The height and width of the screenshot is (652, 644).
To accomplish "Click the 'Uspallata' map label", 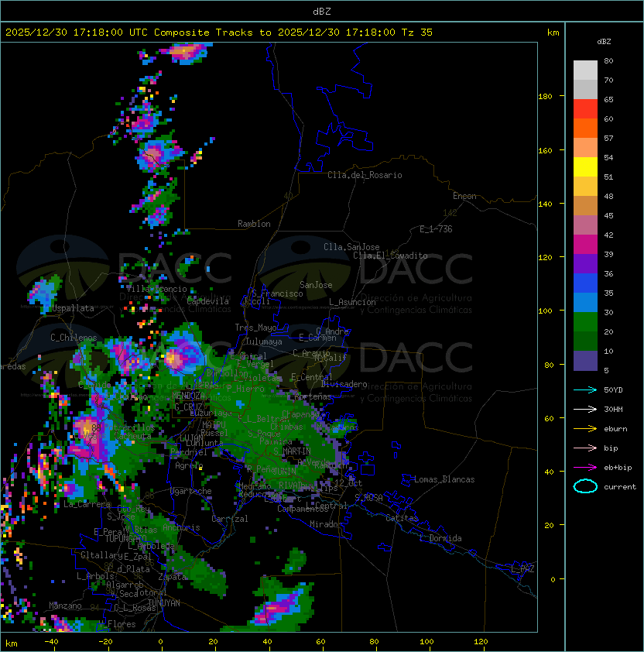I will pyautogui.click(x=73, y=308).
